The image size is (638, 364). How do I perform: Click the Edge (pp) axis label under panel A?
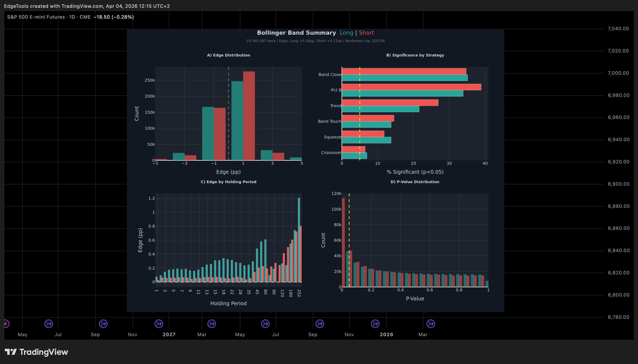pos(228,172)
